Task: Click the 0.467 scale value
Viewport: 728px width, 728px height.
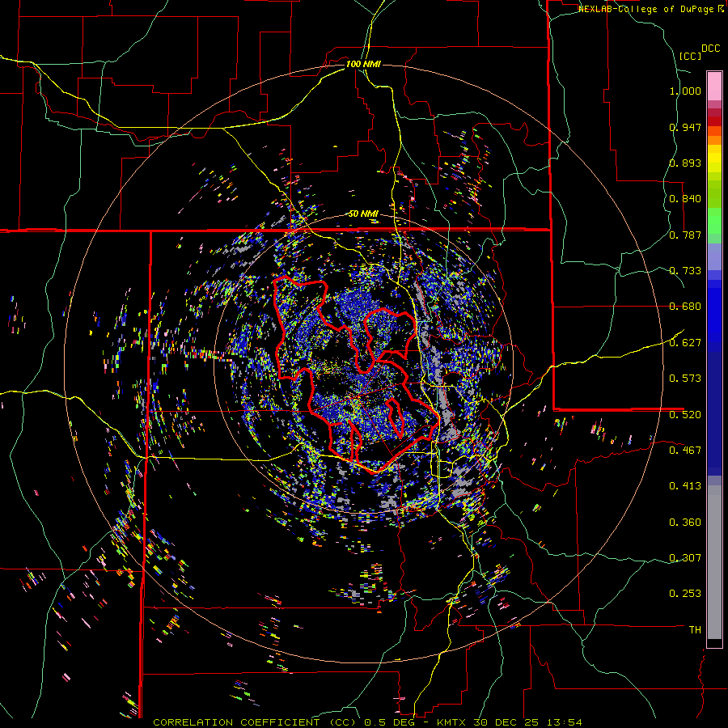Action: (685, 451)
